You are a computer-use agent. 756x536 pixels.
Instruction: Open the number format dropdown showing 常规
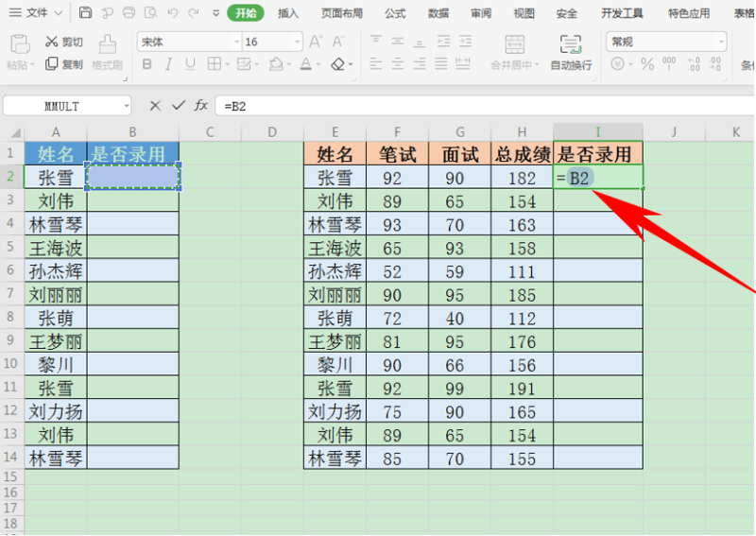click(721, 42)
